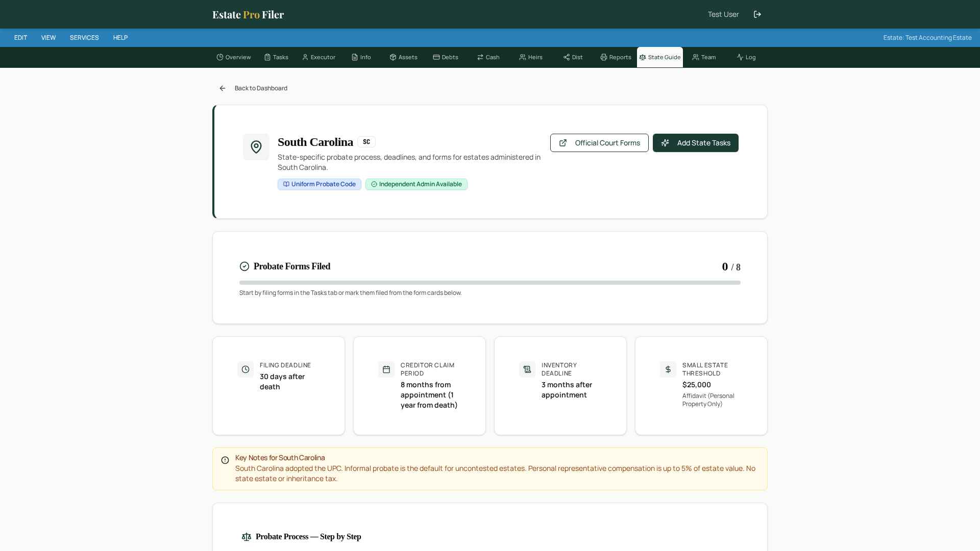
Task: Click the Official Court Forms button
Action: coord(599,143)
